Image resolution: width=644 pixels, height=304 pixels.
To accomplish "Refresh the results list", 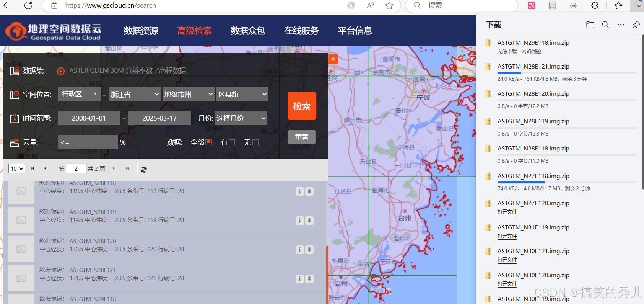I will (144, 169).
